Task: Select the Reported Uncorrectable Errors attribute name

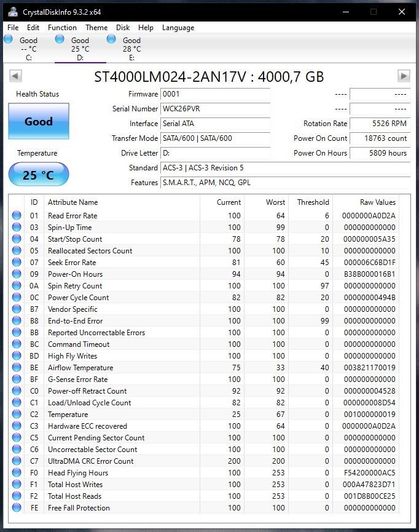Action: pos(96,333)
